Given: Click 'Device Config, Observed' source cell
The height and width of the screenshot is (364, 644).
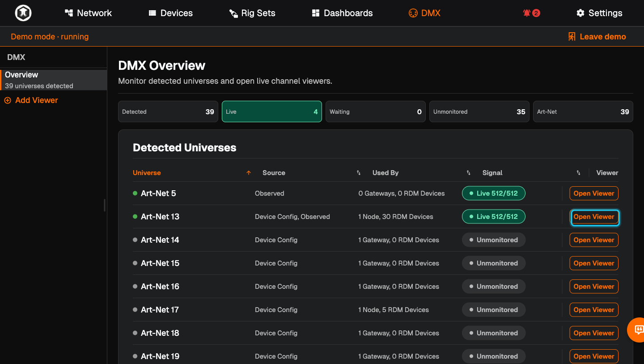Looking at the screenshot, I should click(x=292, y=217).
